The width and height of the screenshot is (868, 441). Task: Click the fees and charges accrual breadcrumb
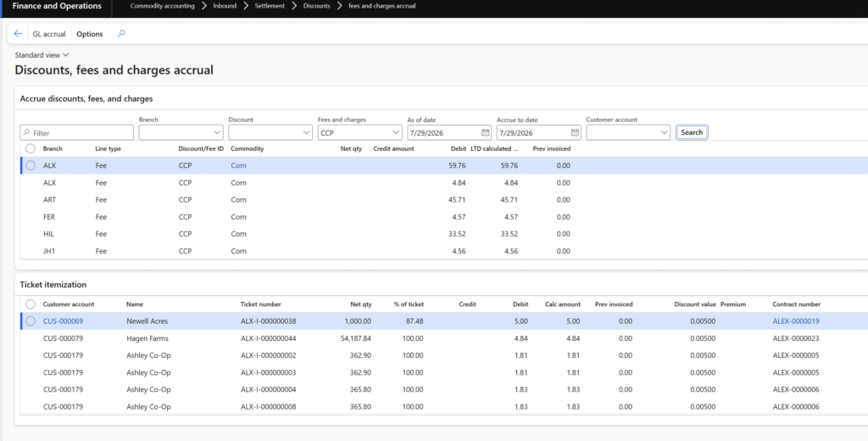click(x=382, y=6)
